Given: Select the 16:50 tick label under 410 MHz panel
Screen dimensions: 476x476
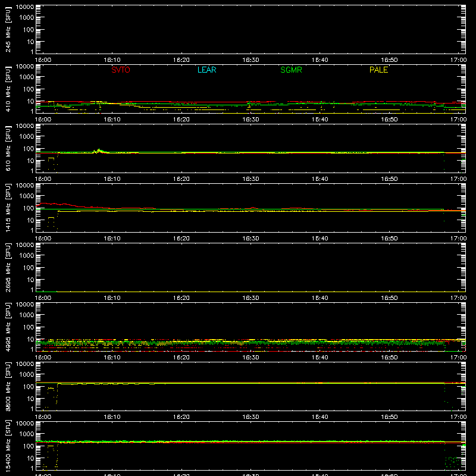Looking at the screenshot, I should click(x=389, y=120).
